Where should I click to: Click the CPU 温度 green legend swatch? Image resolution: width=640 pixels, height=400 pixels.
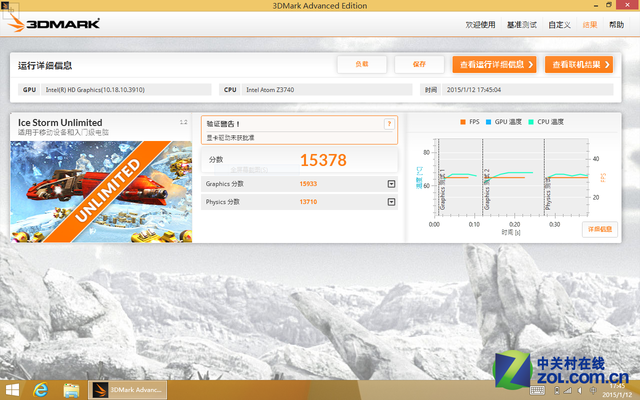coord(531,122)
